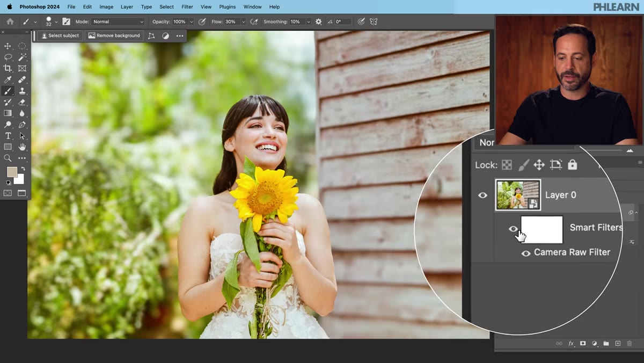Open the Layer menu

[127, 6]
